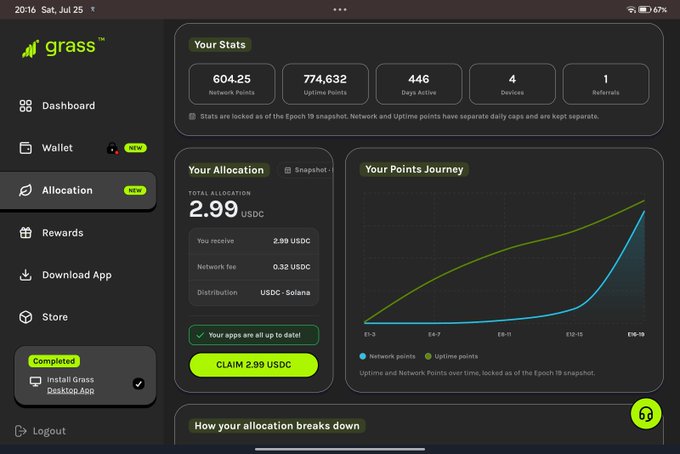
Task: Click the checkmark circle on Install Grass task
Action: pos(138,384)
